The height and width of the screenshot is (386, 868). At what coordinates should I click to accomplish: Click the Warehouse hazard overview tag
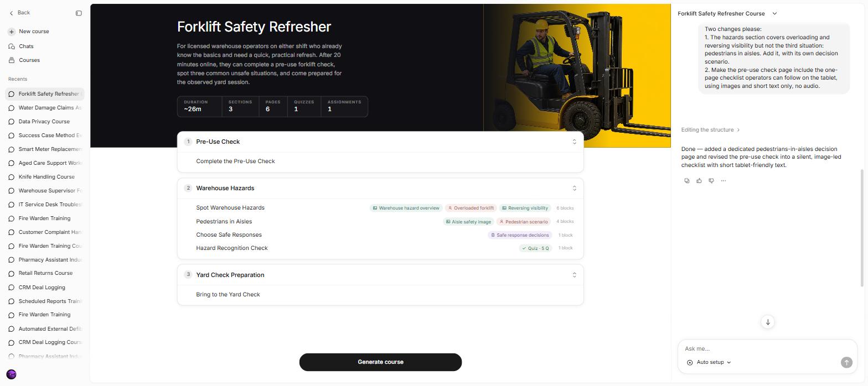406,208
